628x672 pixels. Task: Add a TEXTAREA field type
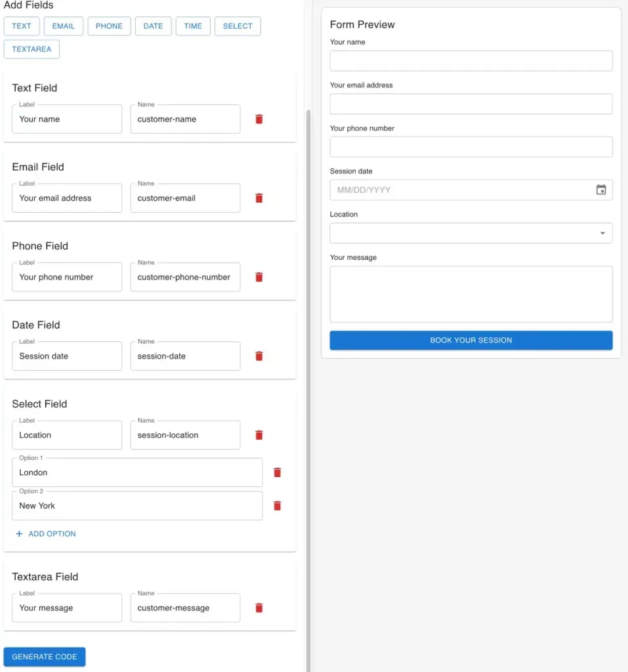(31, 49)
